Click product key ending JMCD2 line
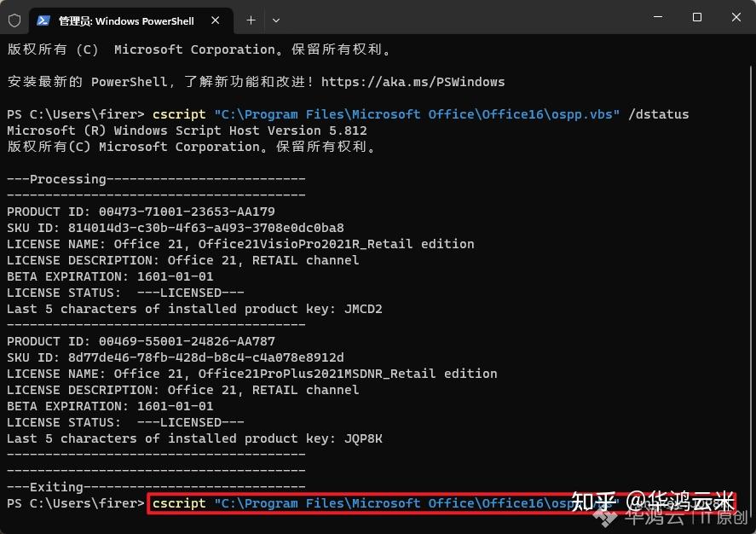756x534 pixels. 194,309
